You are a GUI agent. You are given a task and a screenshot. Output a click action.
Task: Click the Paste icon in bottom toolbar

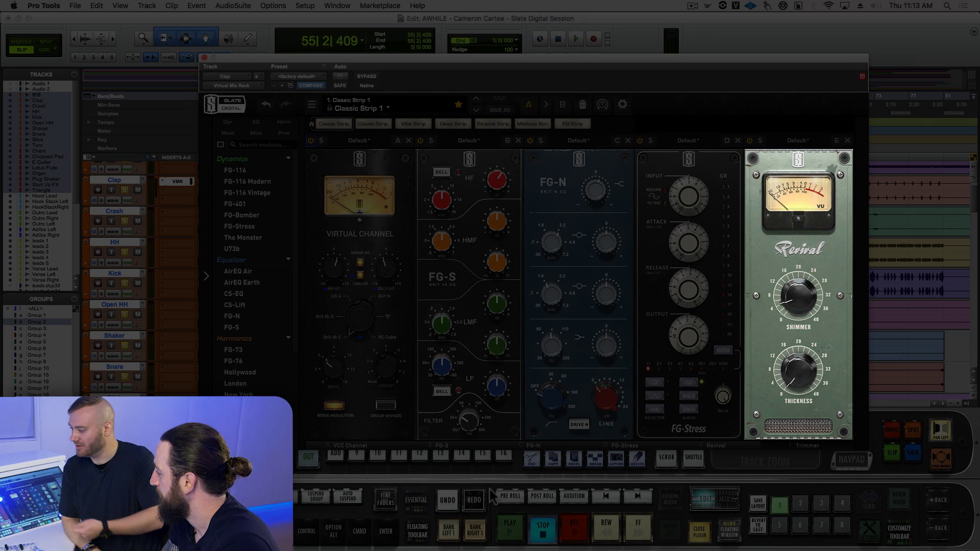click(574, 459)
